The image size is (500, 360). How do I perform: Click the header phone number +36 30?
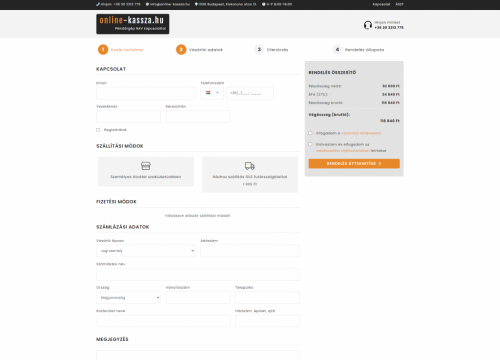389,27
